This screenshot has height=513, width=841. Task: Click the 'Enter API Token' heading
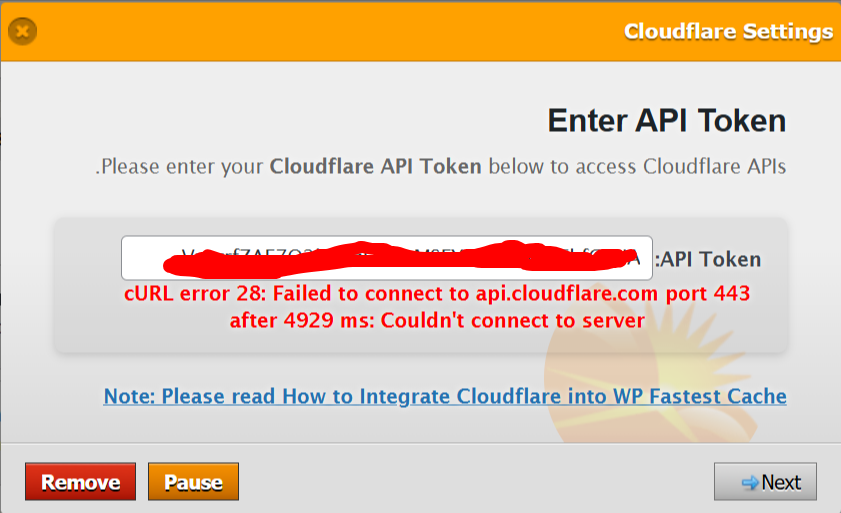tap(666, 121)
